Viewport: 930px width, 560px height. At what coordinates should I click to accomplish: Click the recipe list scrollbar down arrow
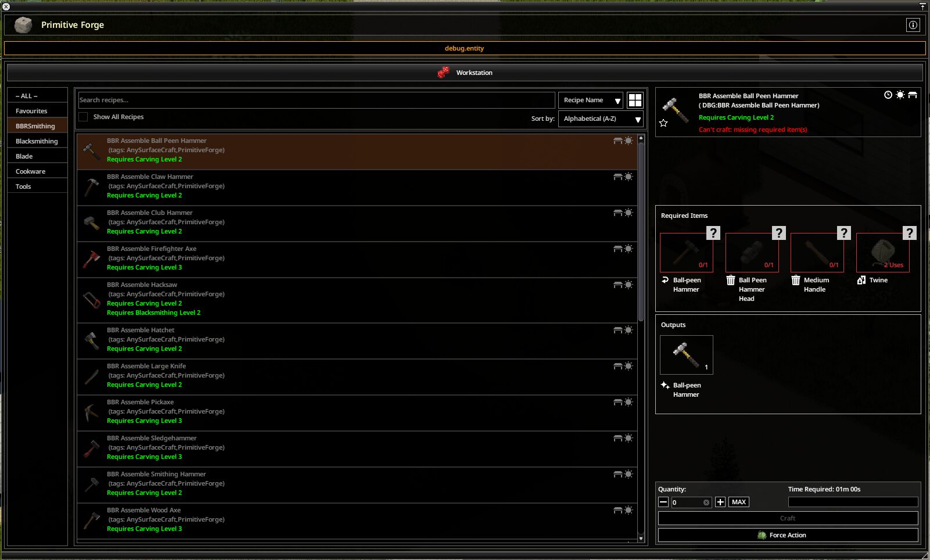(641, 539)
